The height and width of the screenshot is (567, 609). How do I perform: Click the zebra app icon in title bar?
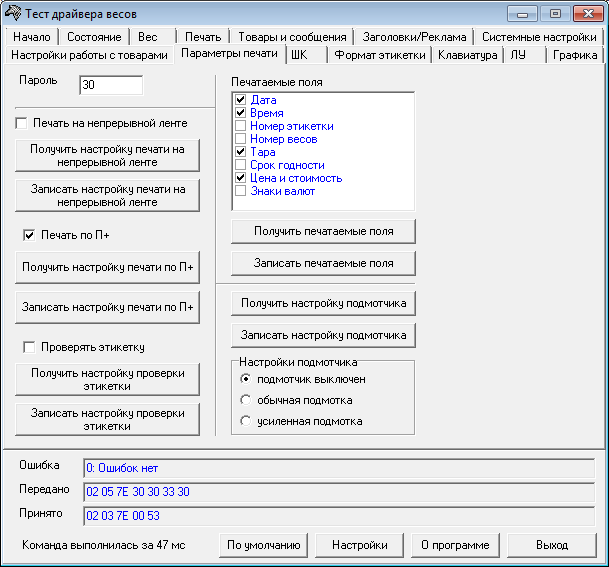13,13
